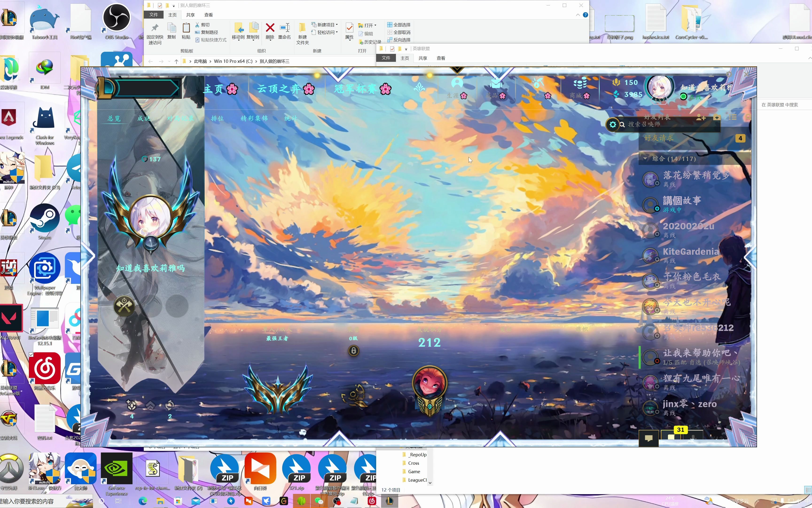The image size is (812, 508).
Task: Open quick access toolbar dropdown in 别人做的崩坏三 window
Action: [x=173, y=6]
